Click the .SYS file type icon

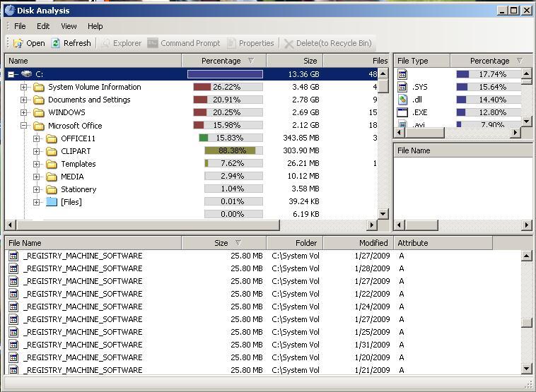(x=402, y=87)
